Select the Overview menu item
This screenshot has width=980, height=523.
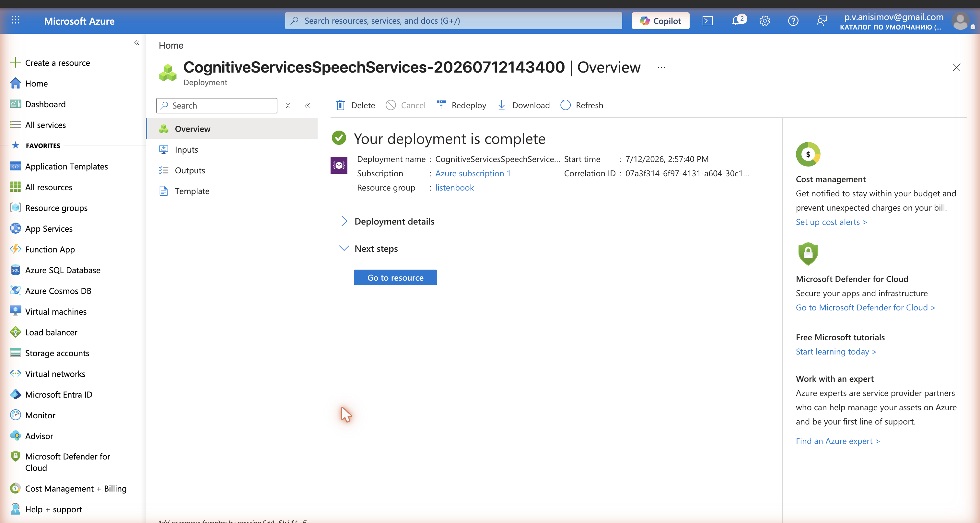(232, 129)
